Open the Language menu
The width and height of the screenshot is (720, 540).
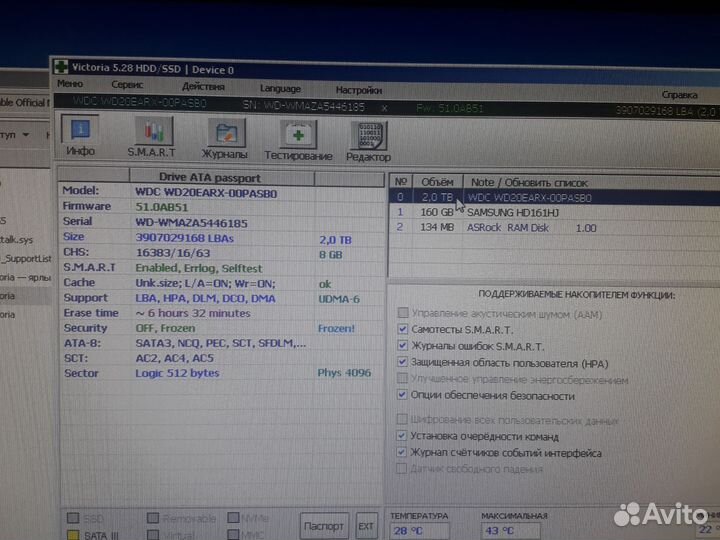tap(280, 88)
